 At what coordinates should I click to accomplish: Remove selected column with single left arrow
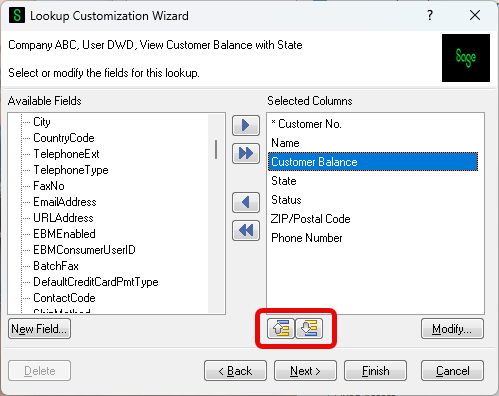[x=246, y=202]
